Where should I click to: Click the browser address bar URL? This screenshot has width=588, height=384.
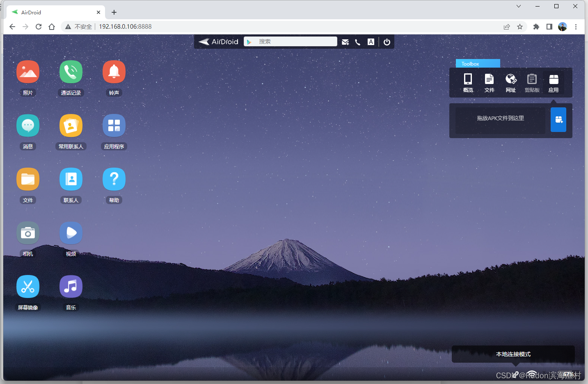click(x=125, y=27)
